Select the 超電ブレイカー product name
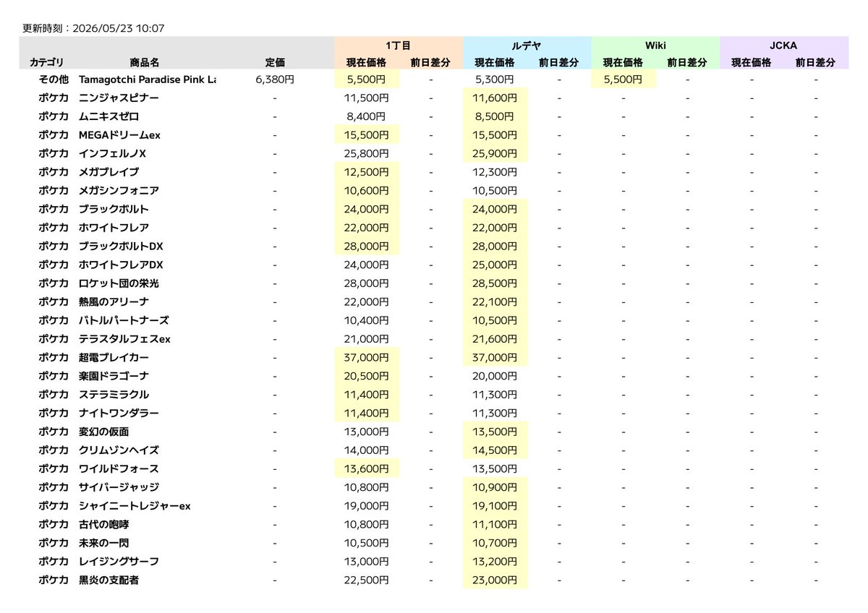Screen dimensions: 868x613 click(114, 358)
